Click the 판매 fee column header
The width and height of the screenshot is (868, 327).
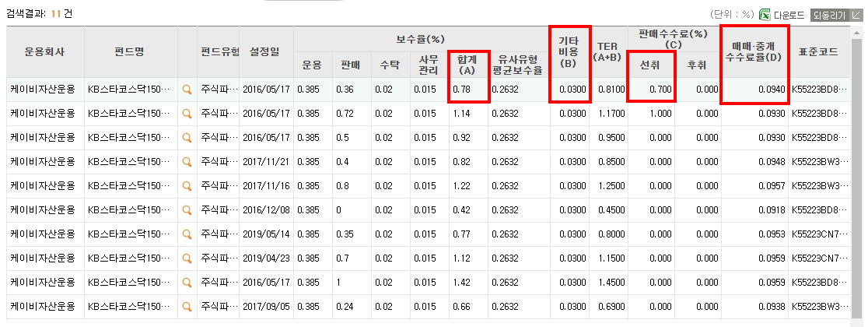click(x=351, y=65)
